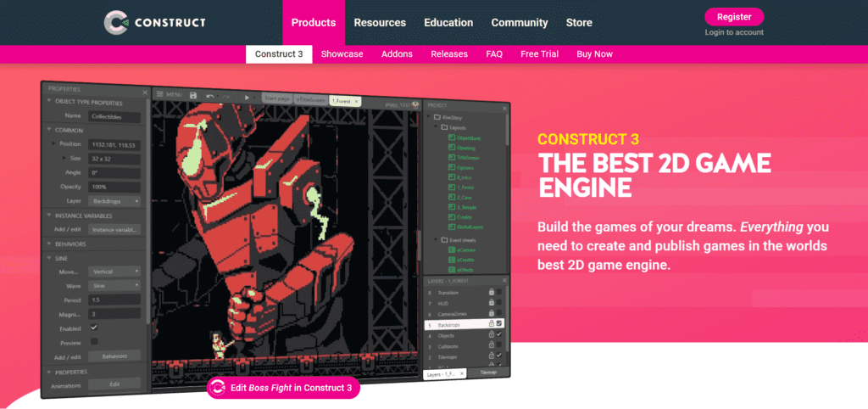
Task: Close the Layers panel with its X
Action: [504, 281]
